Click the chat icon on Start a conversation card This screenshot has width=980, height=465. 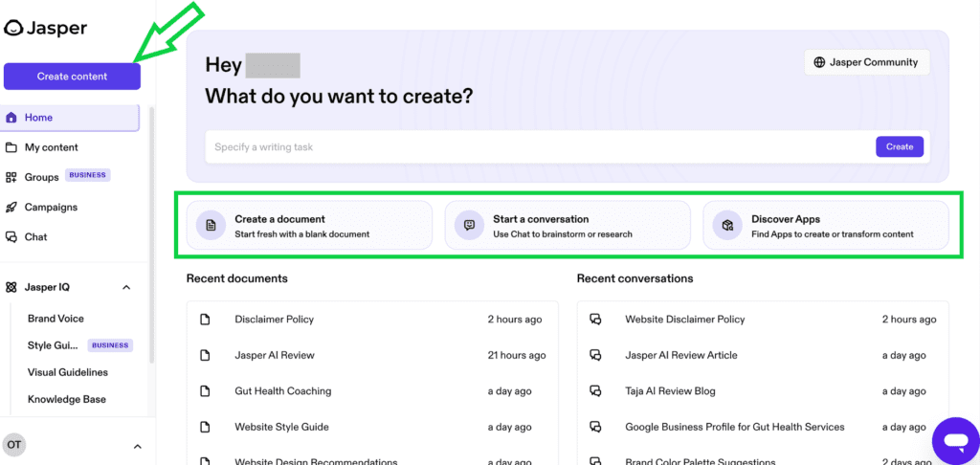(469, 226)
